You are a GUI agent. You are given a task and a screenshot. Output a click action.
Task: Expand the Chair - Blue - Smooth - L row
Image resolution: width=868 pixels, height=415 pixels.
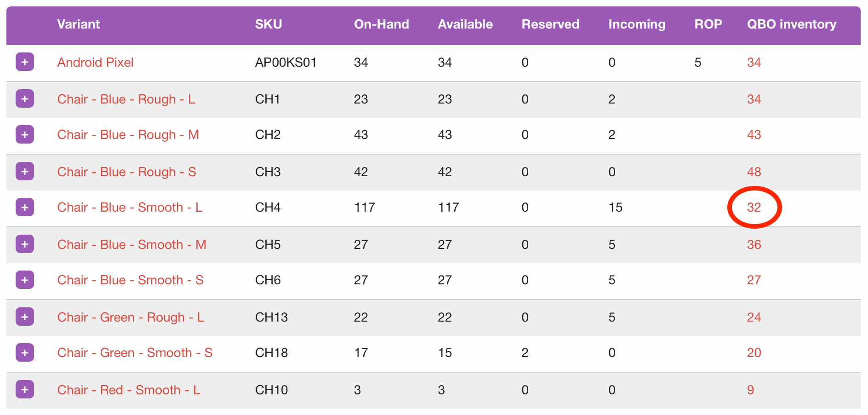(25, 207)
